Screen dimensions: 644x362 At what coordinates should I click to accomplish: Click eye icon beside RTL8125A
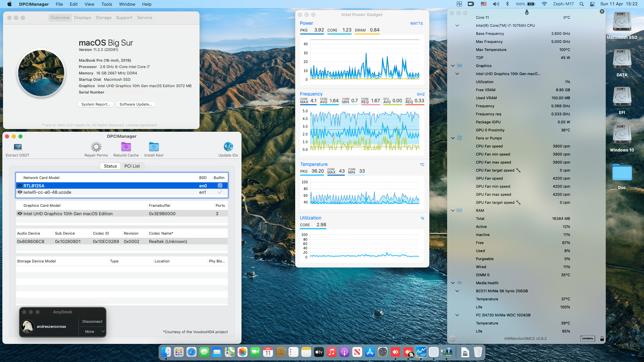click(x=20, y=186)
